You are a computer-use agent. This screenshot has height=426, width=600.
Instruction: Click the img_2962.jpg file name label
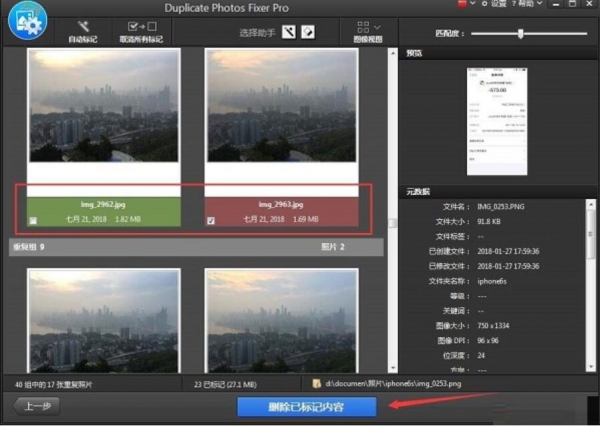(103, 204)
